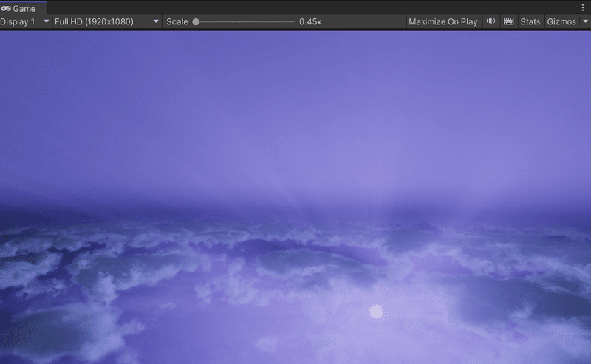
Task: Toggle Mute Audio speaker icon
Action: pyautogui.click(x=491, y=21)
